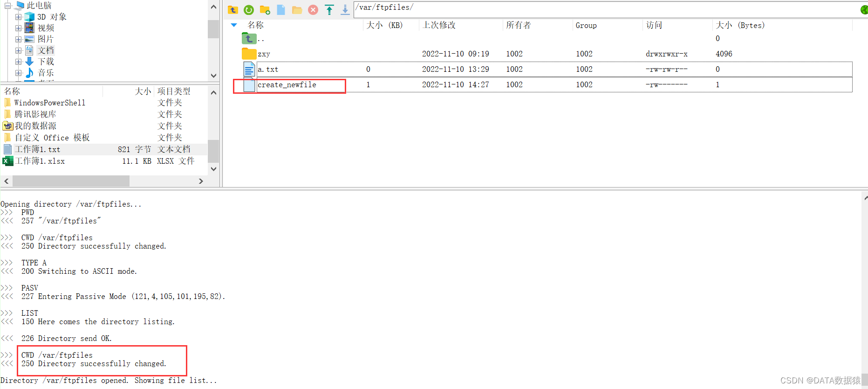Expand the 音乐 tree node

[18, 73]
